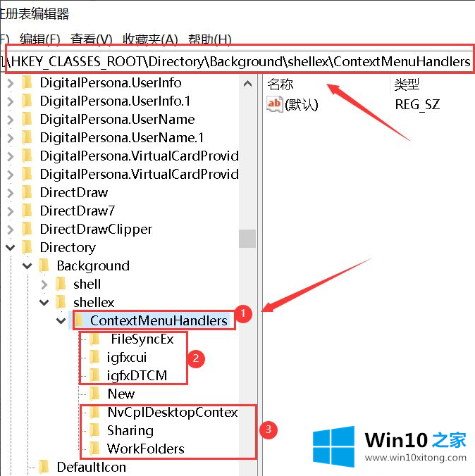Select the shellex key label
The width and height of the screenshot is (475, 476).
[x=94, y=303]
